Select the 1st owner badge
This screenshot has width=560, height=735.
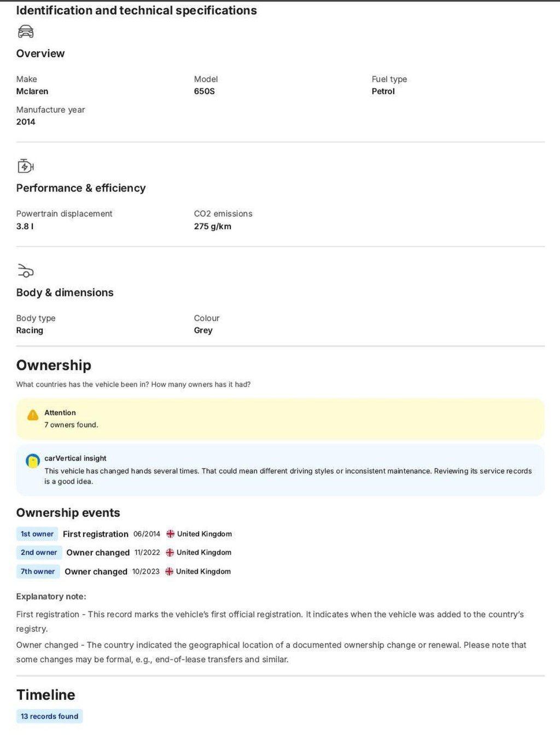pyautogui.click(x=37, y=534)
